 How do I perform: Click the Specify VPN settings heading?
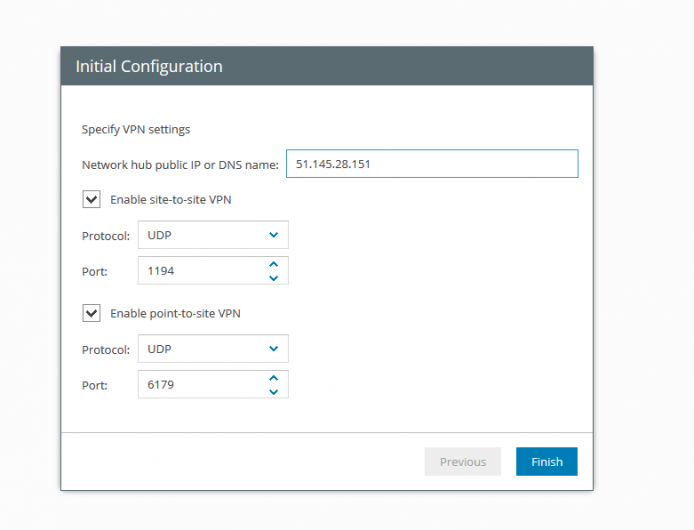pyautogui.click(x=136, y=129)
